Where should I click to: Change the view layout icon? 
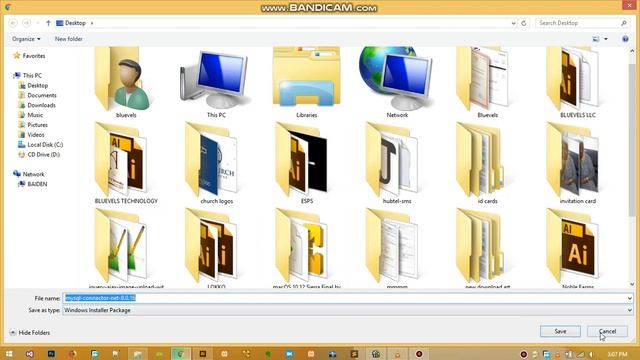pos(596,39)
